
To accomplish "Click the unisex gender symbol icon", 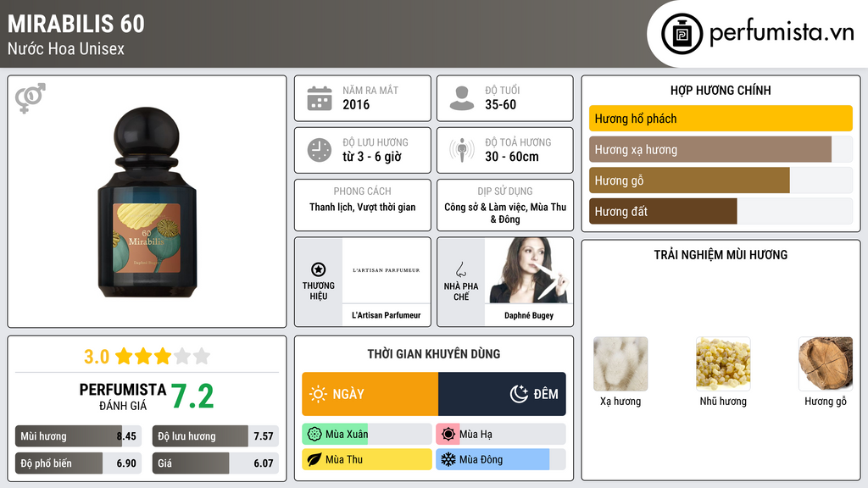I will [x=31, y=98].
